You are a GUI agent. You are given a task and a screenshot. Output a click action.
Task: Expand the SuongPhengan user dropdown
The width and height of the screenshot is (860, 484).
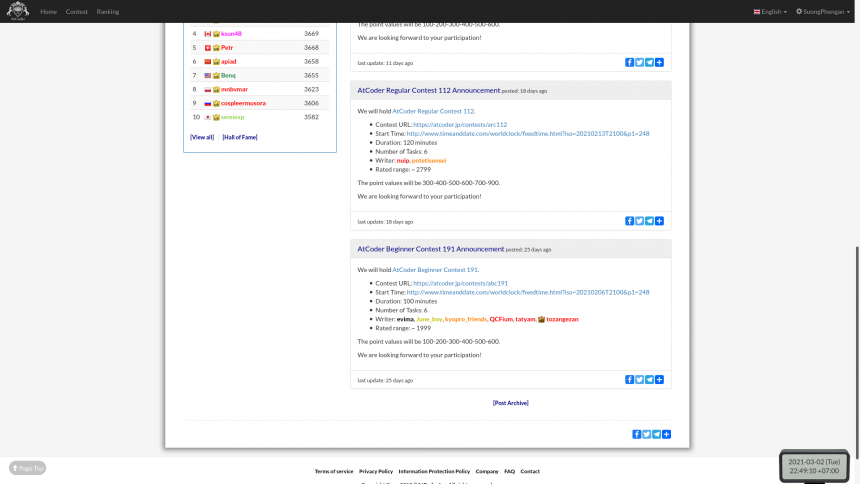coord(823,12)
